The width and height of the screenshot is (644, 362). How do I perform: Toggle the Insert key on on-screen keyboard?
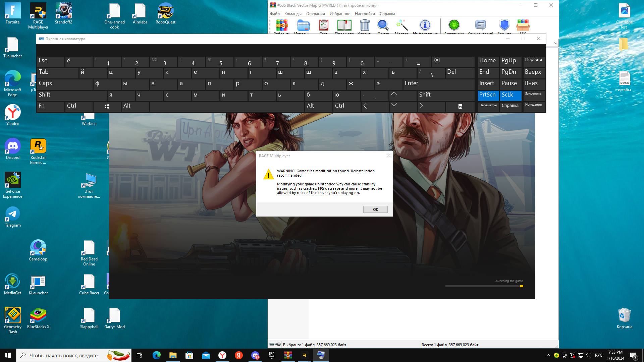coord(488,84)
